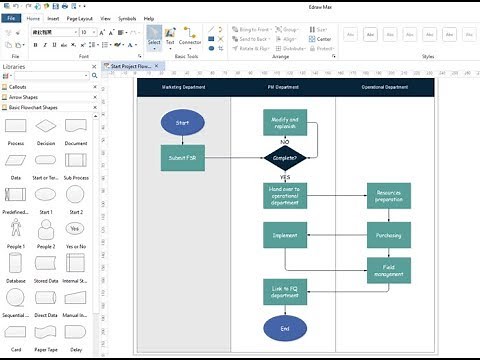Open the font color dropdown arrow
The width and height of the screenshot is (480, 360).
click(x=136, y=45)
